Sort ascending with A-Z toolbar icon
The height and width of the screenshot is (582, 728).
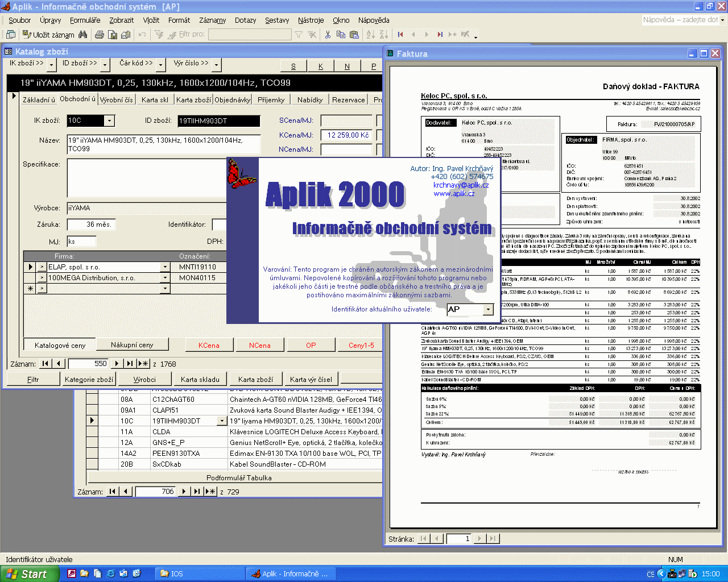pos(370,35)
